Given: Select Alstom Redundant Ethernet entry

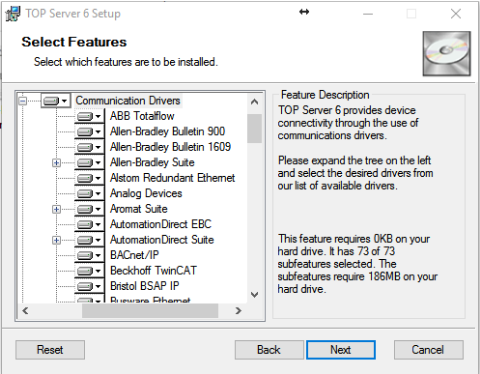Looking at the screenshot, I should pos(173,178).
